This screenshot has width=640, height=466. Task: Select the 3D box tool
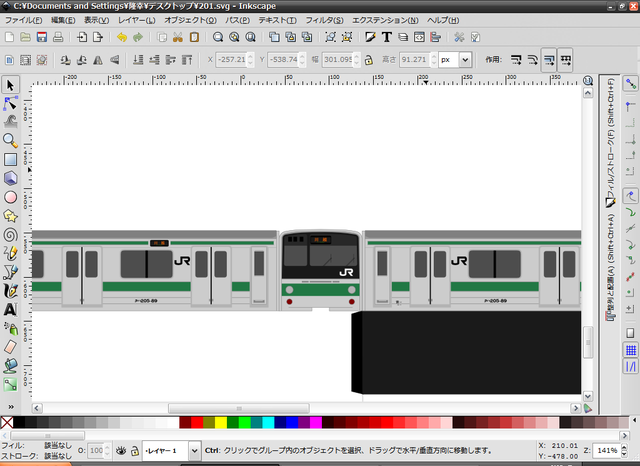[x=11, y=178]
